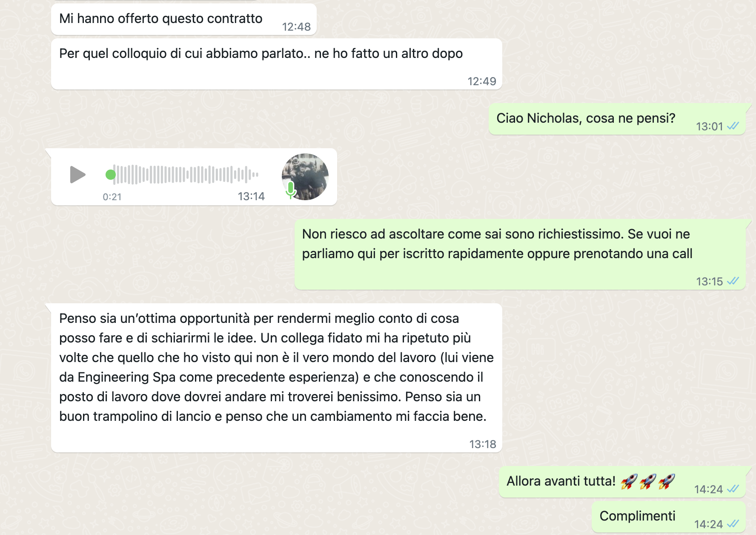Screen dimensions: 756x535
Task: Play the 0:21 voice message
Action: tap(77, 175)
